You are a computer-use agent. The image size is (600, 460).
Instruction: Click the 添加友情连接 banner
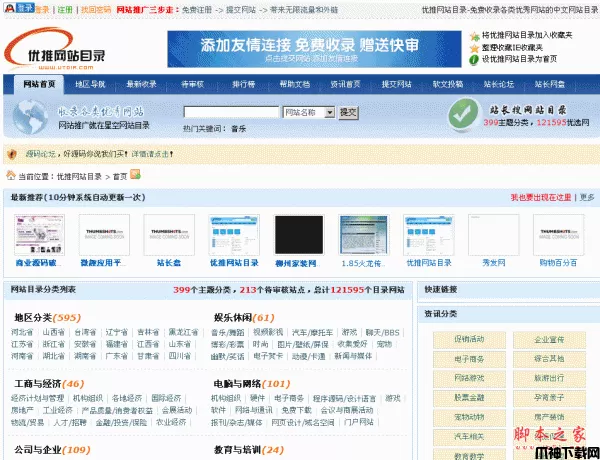[314, 49]
